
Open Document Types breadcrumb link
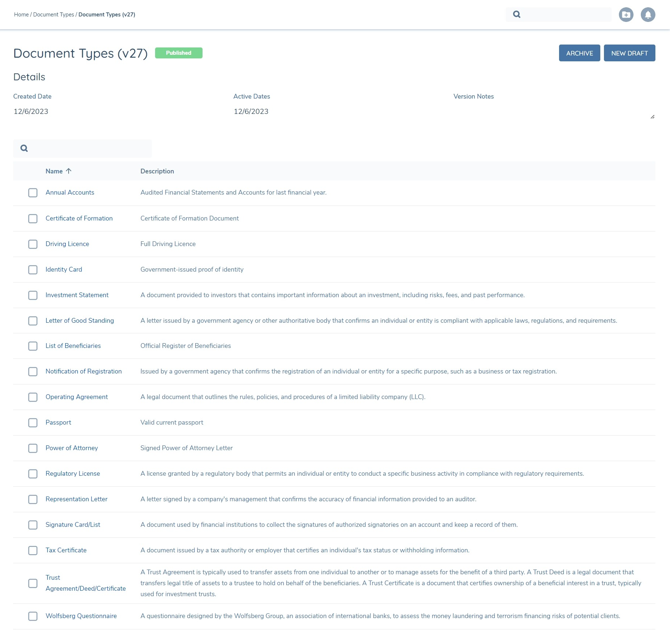[x=53, y=15]
